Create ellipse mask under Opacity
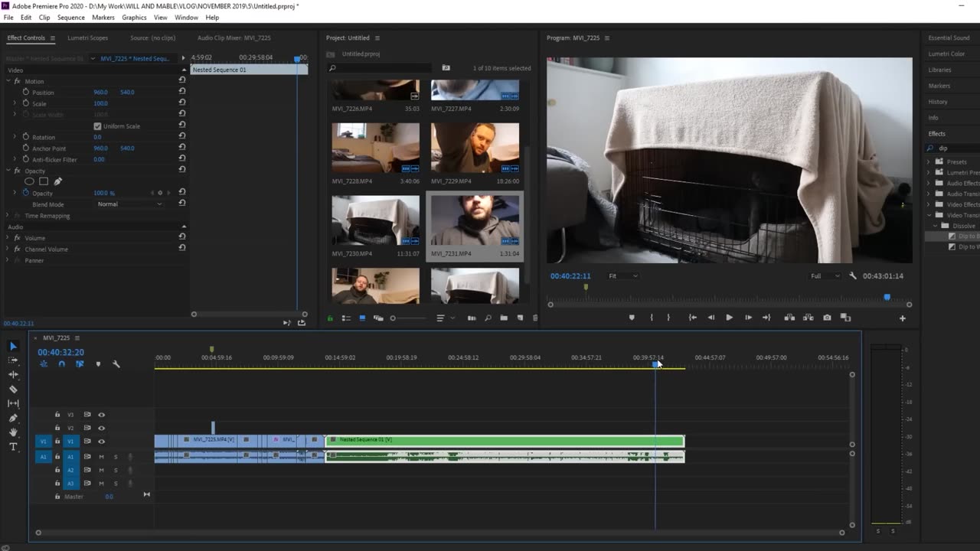 point(29,181)
